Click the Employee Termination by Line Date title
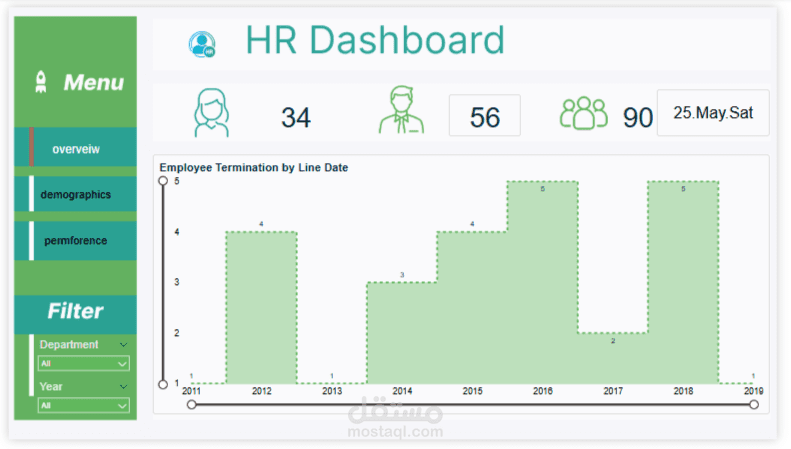This screenshot has height=449, width=791. (x=254, y=167)
